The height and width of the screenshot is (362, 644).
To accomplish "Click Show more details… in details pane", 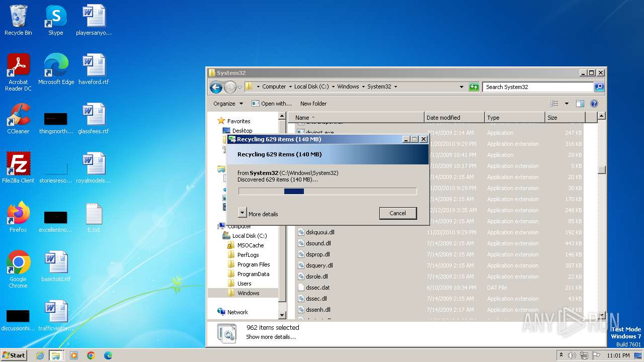I will [271, 337].
